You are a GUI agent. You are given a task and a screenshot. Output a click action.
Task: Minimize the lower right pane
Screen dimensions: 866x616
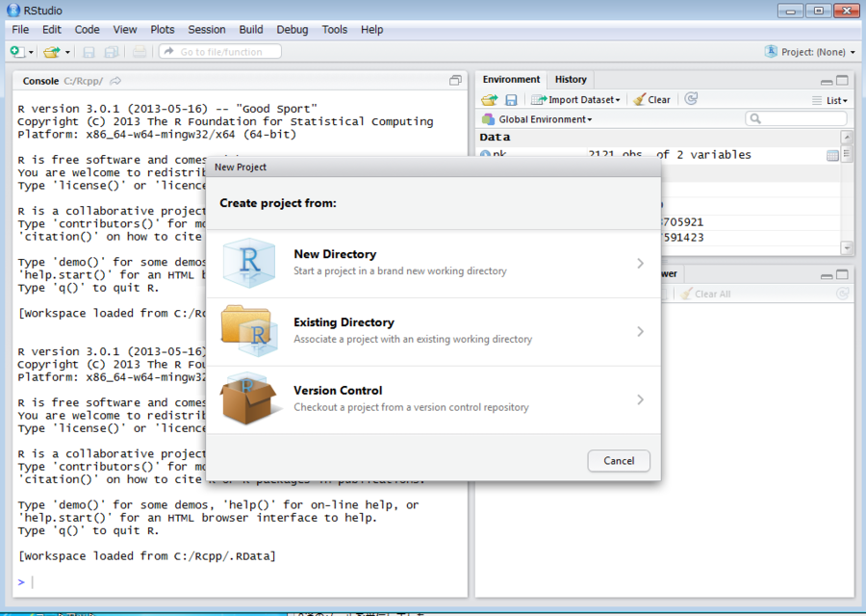[827, 275]
